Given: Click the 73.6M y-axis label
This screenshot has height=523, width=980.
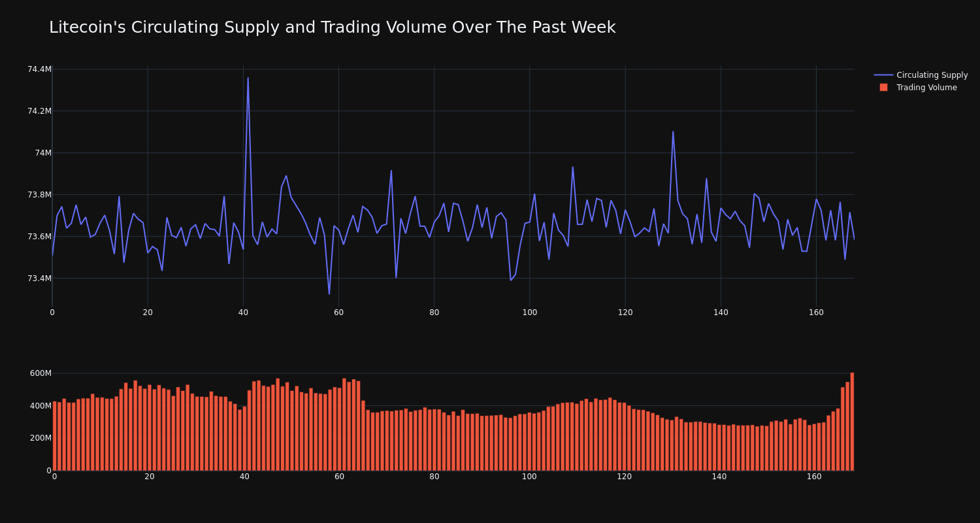Looking at the screenshot, I should 39,237.
